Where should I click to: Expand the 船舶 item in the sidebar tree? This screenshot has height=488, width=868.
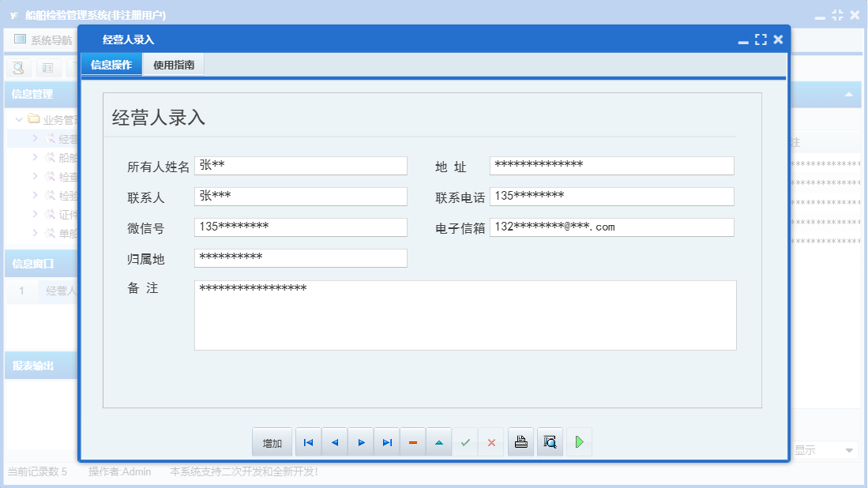pos(35,157)
